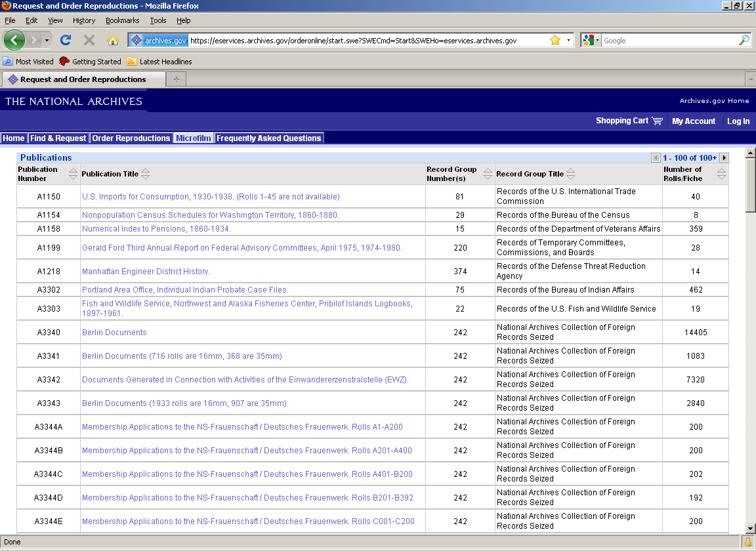Open the Help menu

183,20
